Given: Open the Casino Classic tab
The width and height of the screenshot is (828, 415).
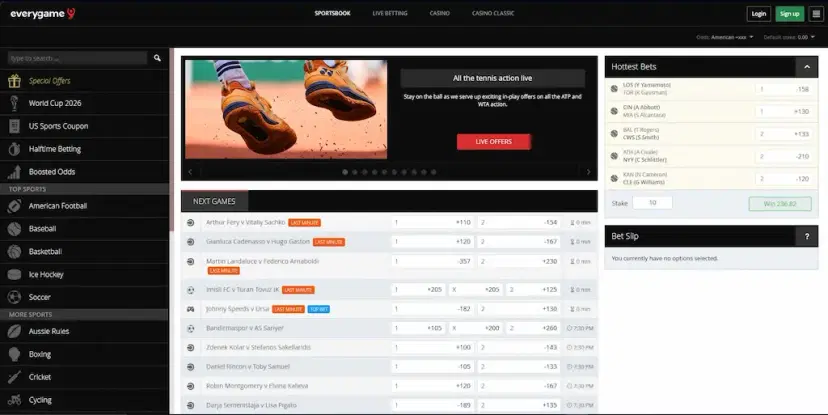Looking at the screenshot, I should click(x=493, y=13).
